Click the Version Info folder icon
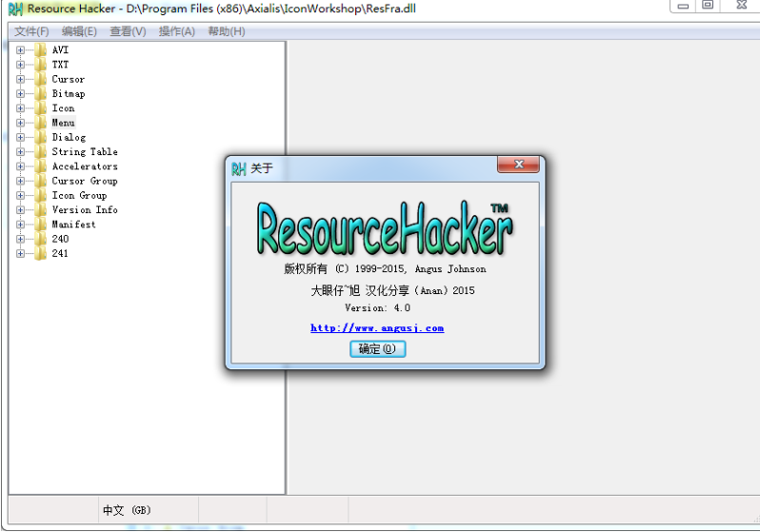This screenshot has height=532, width=760. point(40,210)
